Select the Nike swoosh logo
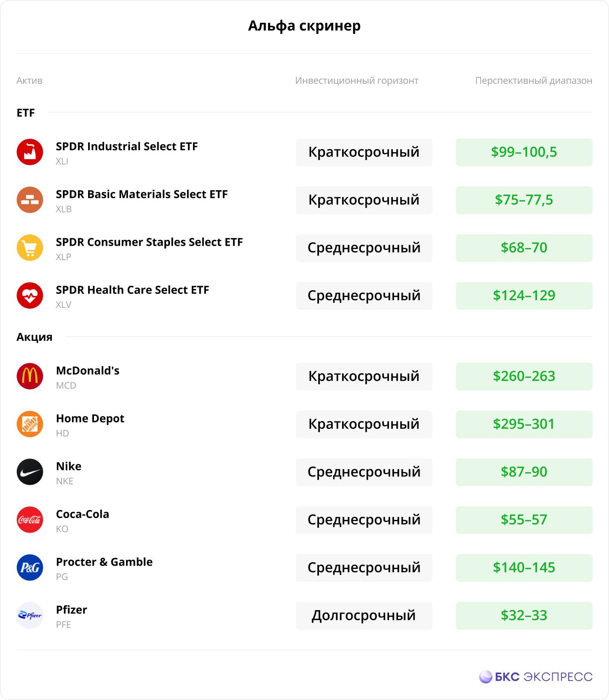 click(30, 472)
